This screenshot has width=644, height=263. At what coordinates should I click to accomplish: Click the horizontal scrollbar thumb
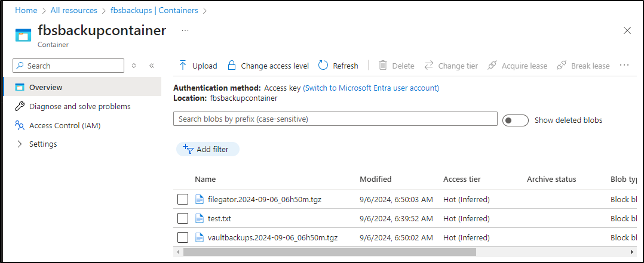tap(329, 252)
